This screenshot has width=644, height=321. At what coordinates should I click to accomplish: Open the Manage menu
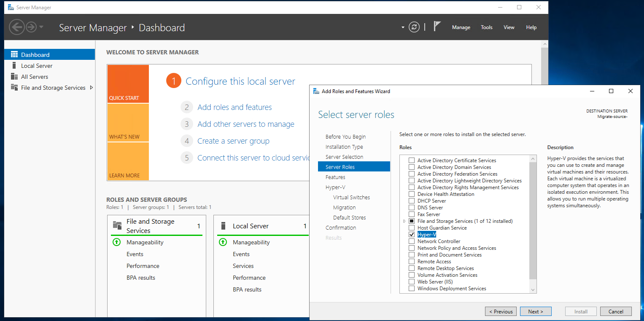pos(461,27)
